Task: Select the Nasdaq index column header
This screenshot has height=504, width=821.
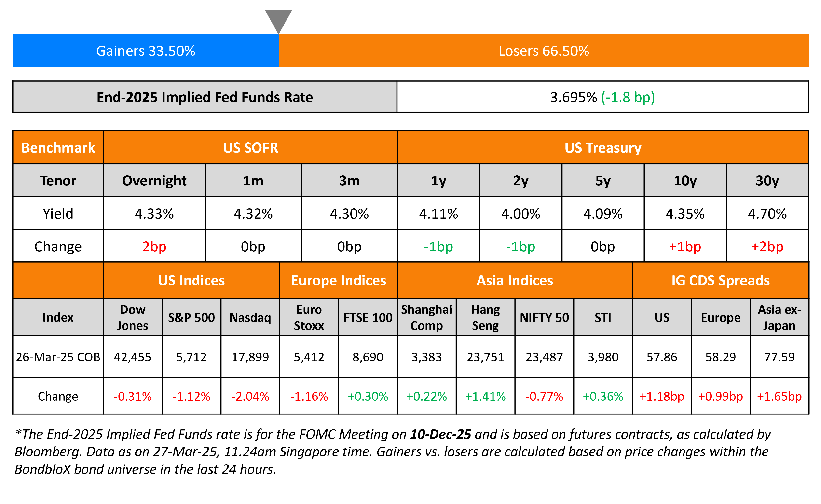Action: click(x=250, y=317)
